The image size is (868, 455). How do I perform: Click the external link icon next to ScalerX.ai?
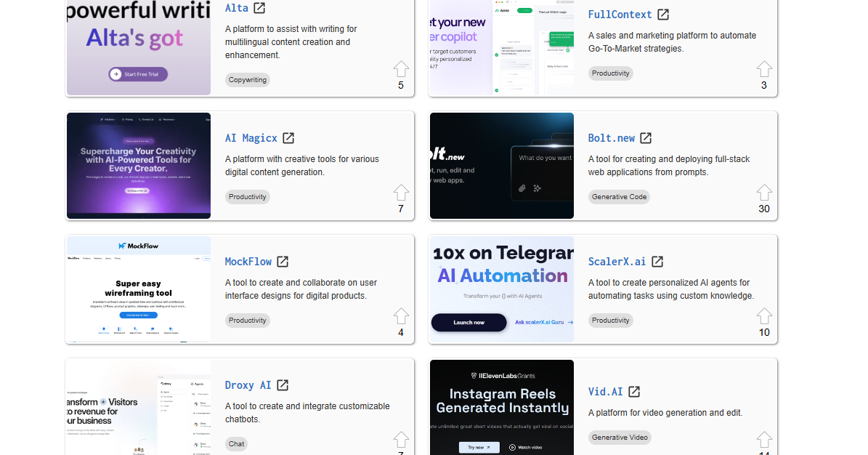[657, 262]
